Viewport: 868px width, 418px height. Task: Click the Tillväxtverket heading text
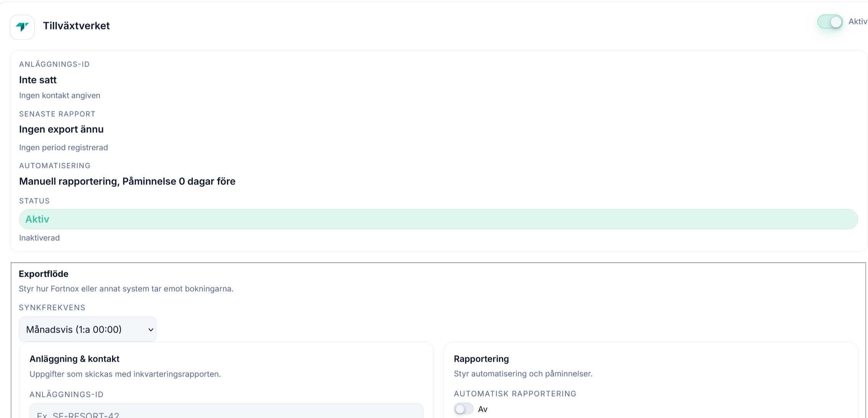[76, 26]
